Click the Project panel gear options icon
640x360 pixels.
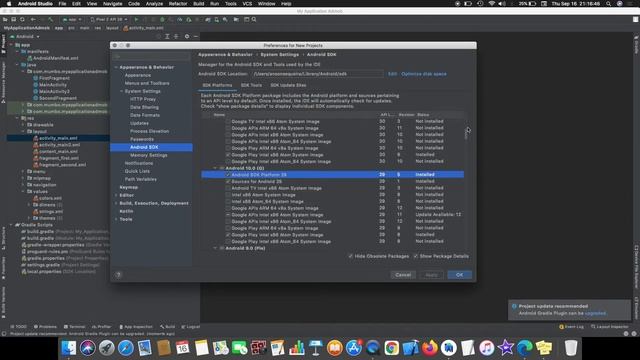click(187, 36)
